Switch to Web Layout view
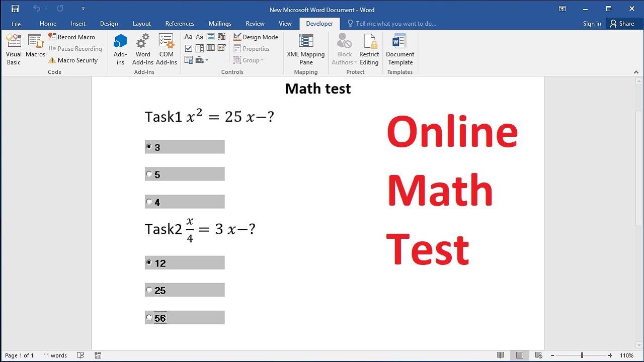 point(538,355)
